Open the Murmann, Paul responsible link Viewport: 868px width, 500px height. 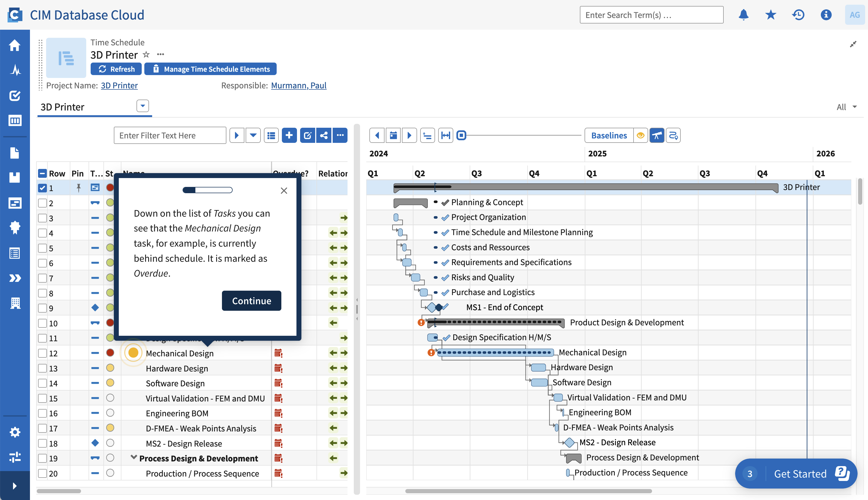coord(299,85)
